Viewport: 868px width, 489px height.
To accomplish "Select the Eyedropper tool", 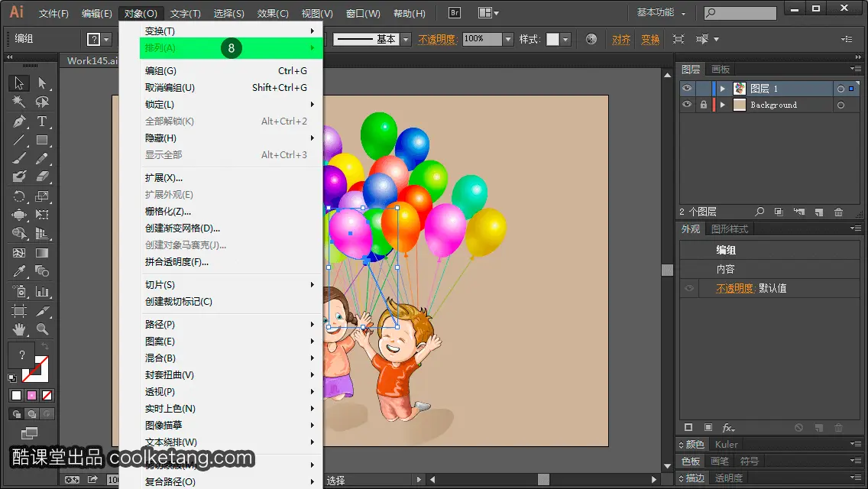I will click(19, 271).
